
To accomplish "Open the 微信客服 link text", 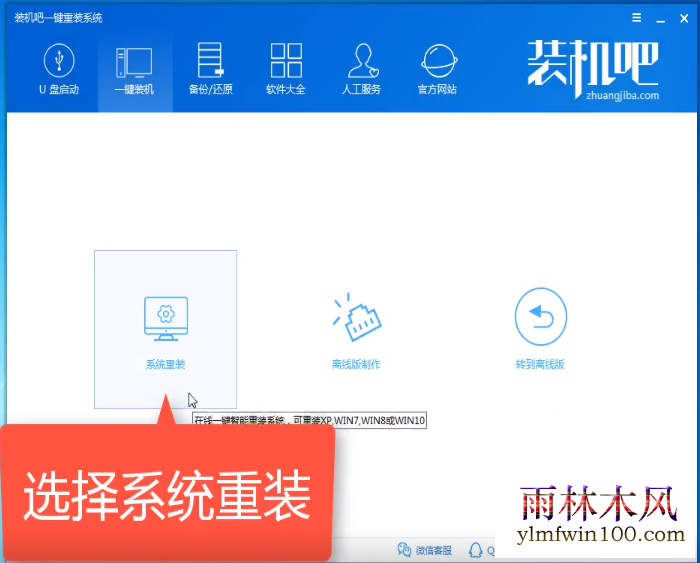I will [434, 550].
